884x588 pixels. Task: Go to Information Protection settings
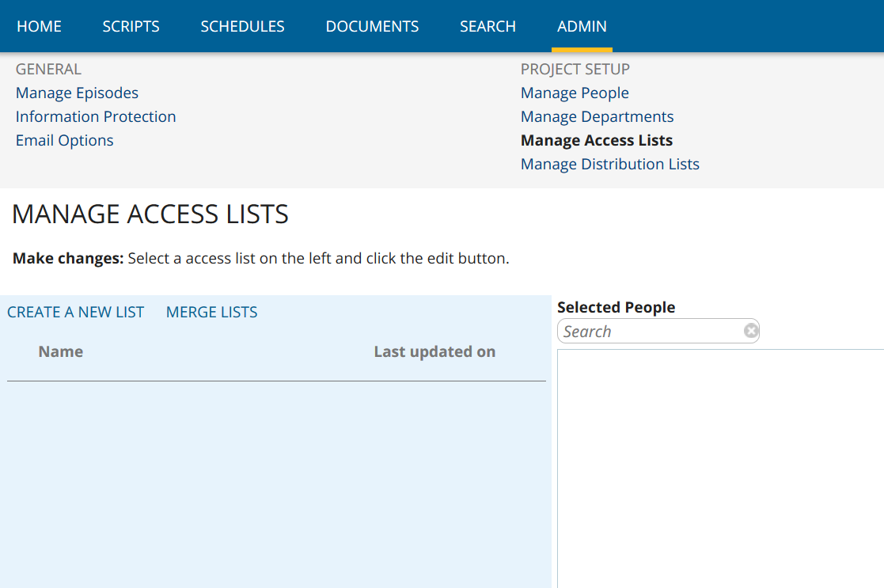[x=96, y=116]
